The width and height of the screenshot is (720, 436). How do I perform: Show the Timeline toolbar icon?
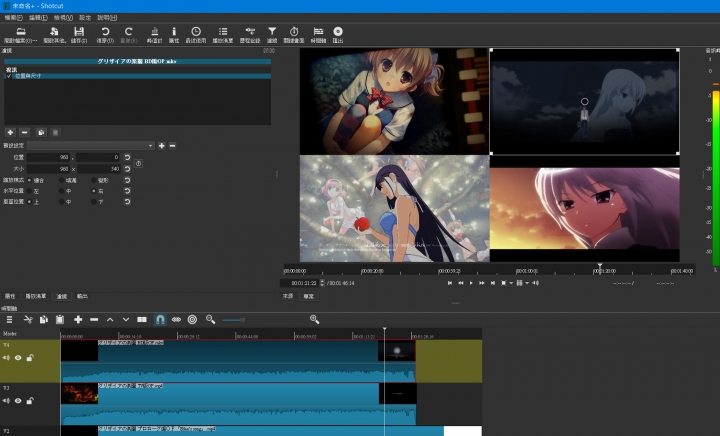318,32
